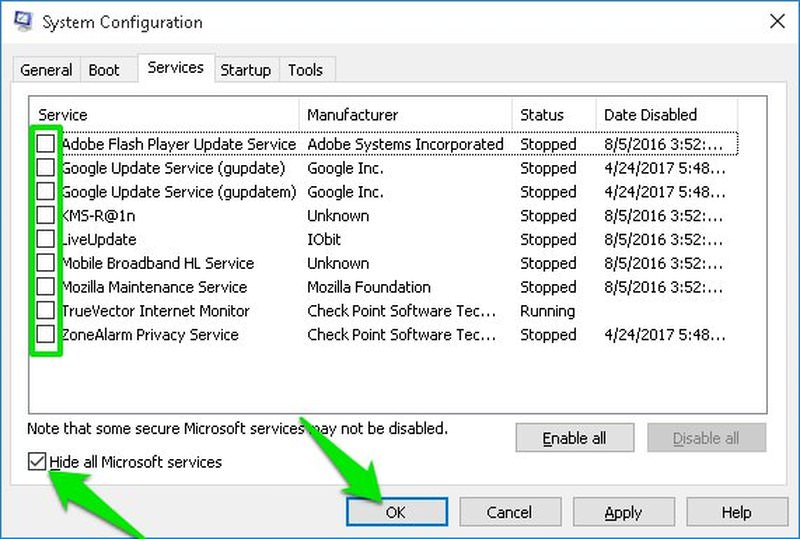Screen dimensions: 800x539
Task: Sort by the Manufacturer column header
Action: [x=406, y=115]
